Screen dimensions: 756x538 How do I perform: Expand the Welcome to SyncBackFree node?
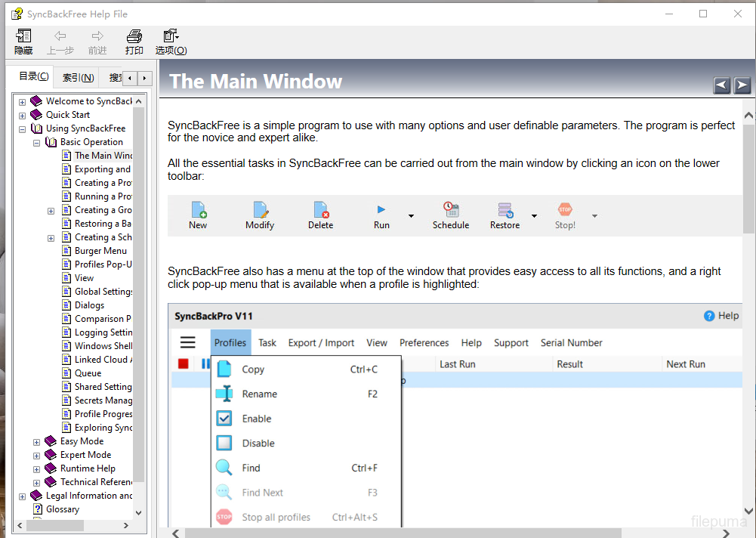pyautogui.click(x=22, y=102)
